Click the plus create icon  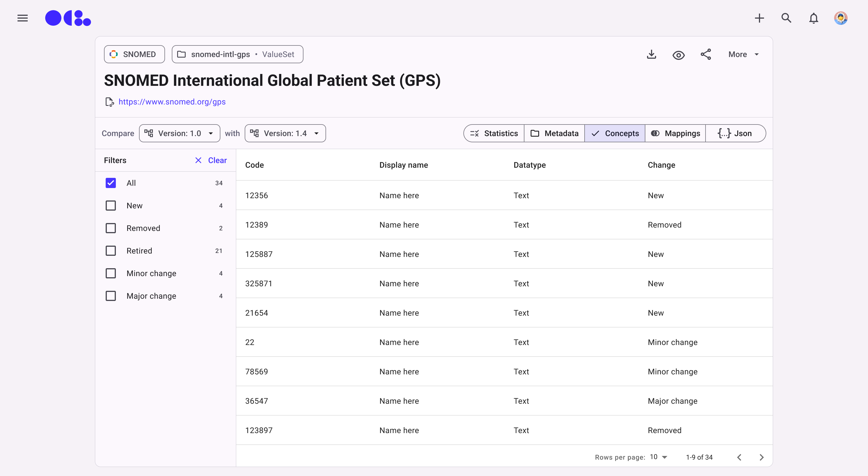click(759, 18)
